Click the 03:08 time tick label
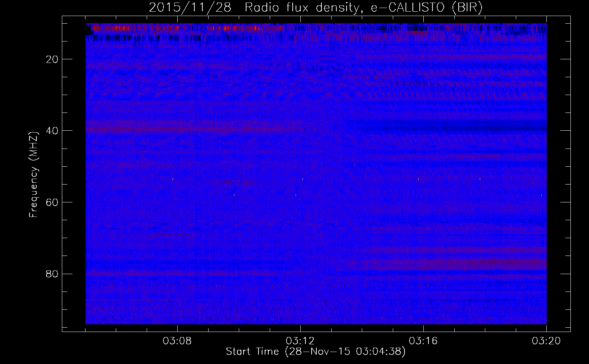The height and width of the screenshot is (364, 589). click(177, 341)
